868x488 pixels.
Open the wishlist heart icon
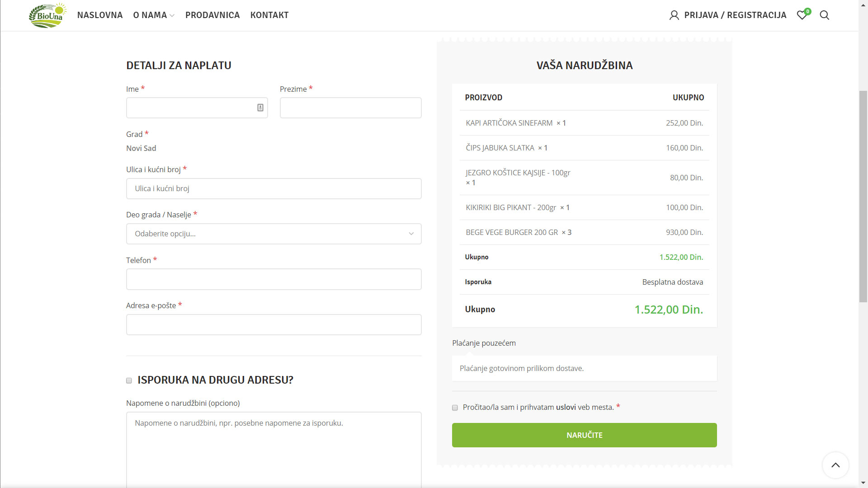pyautogui.click(x=802, y=15)
